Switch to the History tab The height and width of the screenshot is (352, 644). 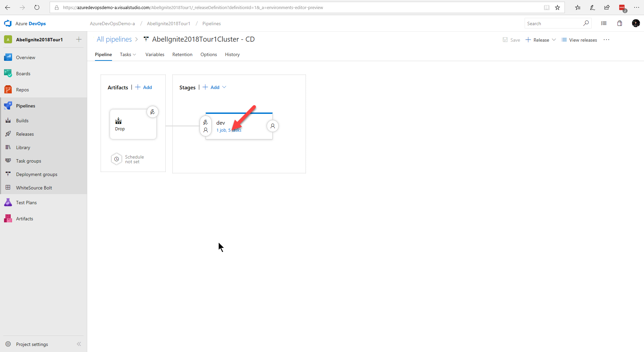[232, 54]
